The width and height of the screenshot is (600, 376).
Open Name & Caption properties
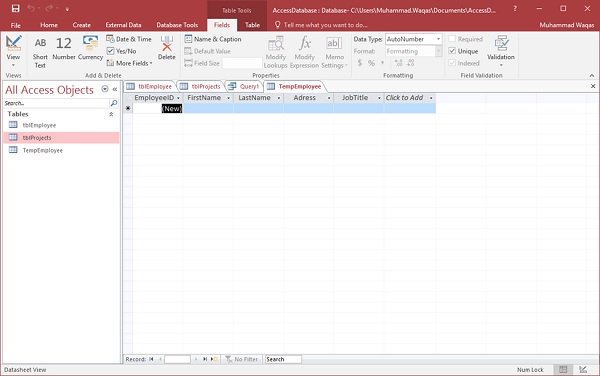(x=213, y=39)
